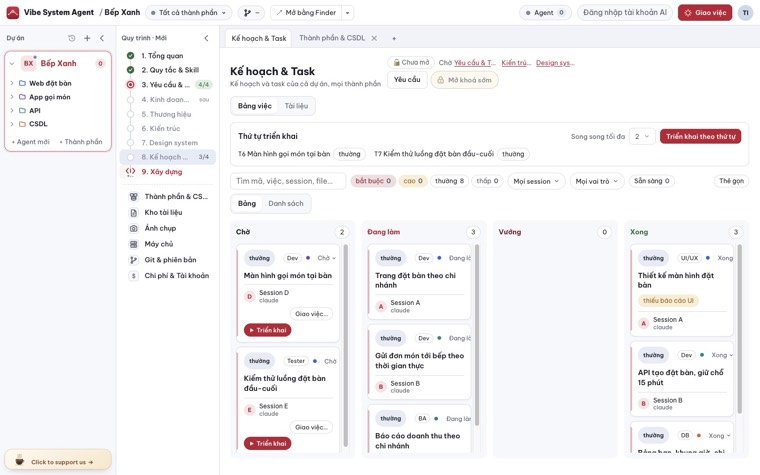Select step 2. Quy tắc & Skill
Screen dimensions: 760x475
click(x=168, y=70)
